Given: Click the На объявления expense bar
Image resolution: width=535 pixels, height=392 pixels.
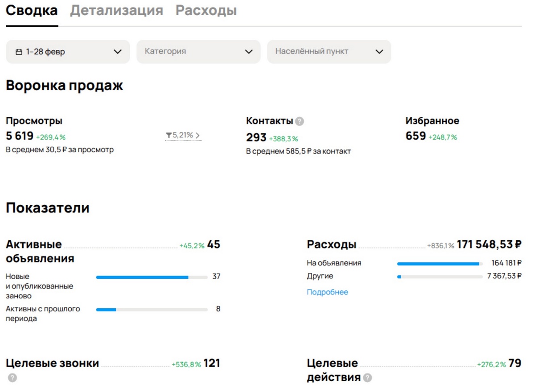Looking at the screenshot, I should (x=440, y=264).
